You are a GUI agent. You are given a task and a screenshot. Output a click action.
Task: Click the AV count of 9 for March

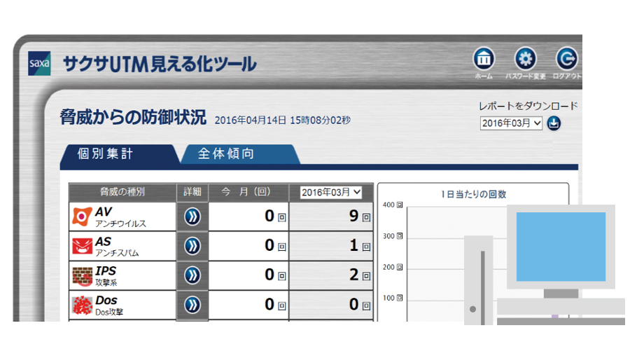(353, 217)
